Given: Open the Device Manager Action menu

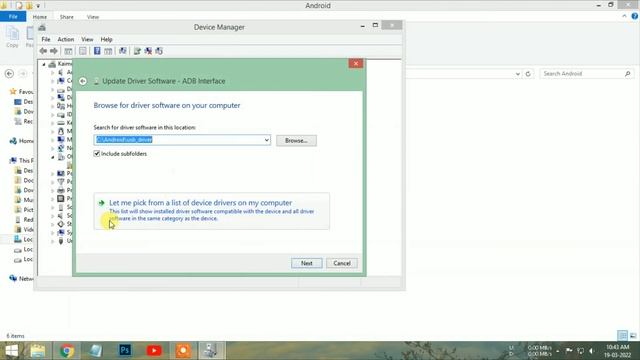Looking at the screenshot, I should point(66,40).
